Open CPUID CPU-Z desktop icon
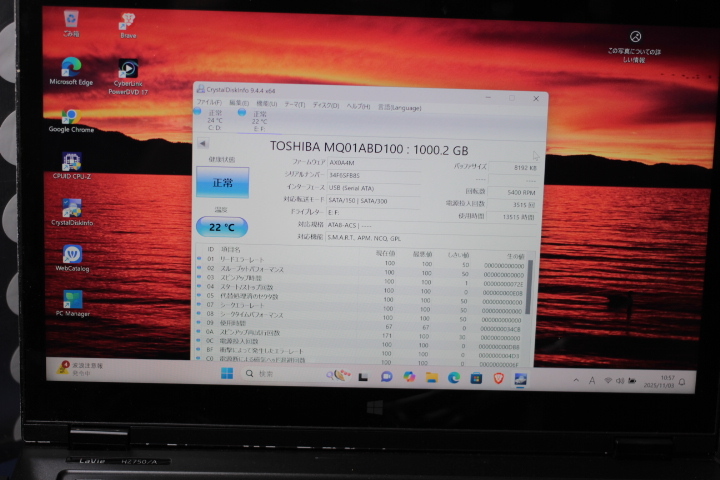The height and width of the screenshot is (480, 720). coord(72,166)
